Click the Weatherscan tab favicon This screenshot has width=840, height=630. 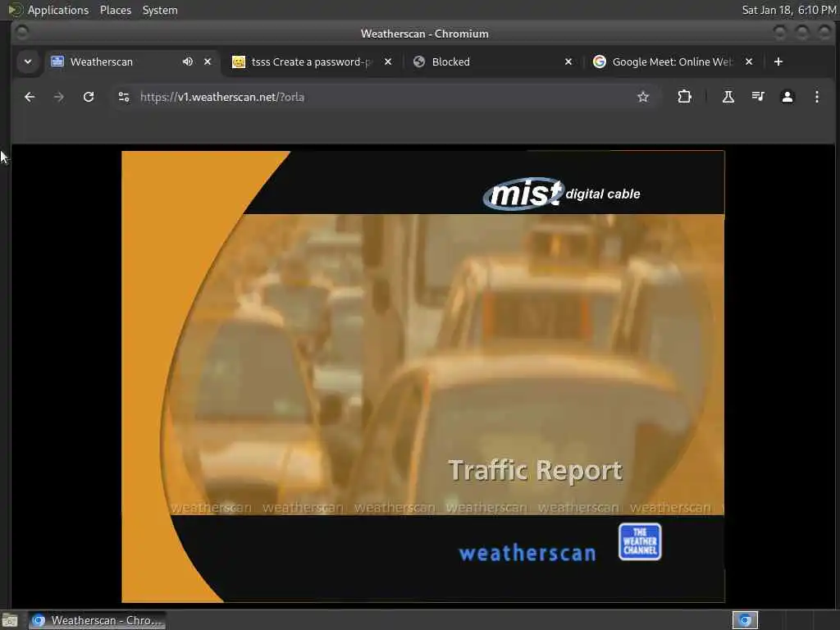click(x=57, y=62)
